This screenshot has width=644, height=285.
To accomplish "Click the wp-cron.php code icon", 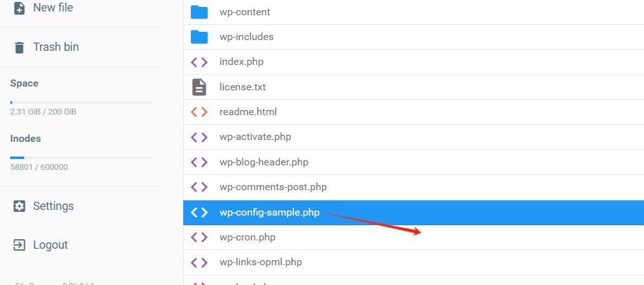I will tap(199, 237).
